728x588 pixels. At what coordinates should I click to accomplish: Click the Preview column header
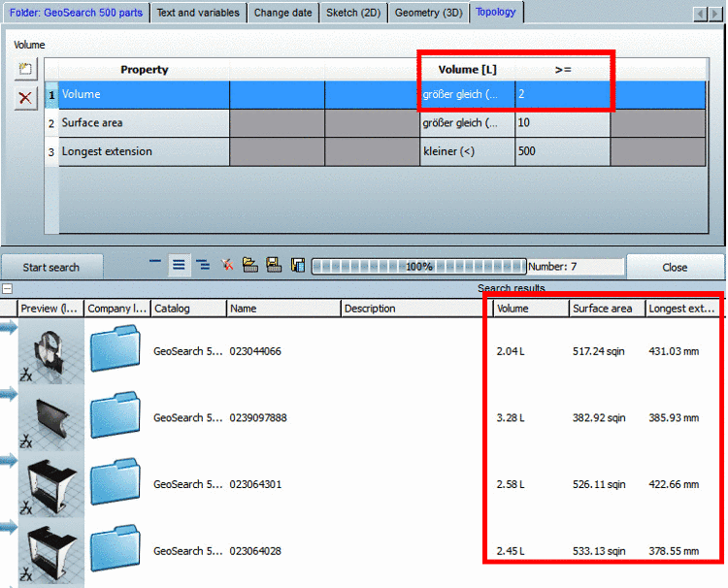(50, 309)
